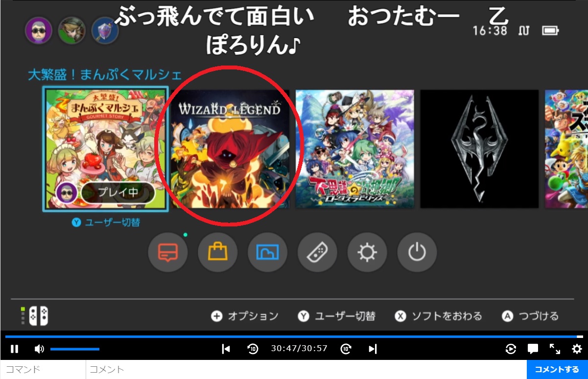Screen dimensions: 588x379
Task: Click the ＋ オプション hint
Action: tap(245, 316)
